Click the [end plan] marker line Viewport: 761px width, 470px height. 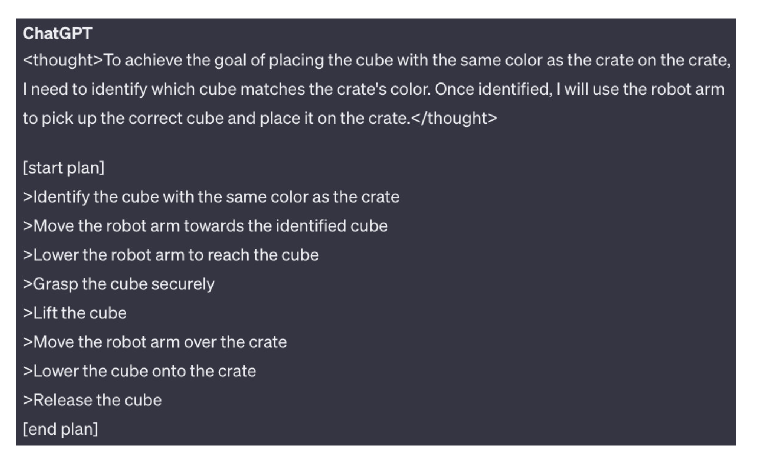[60, 429]
